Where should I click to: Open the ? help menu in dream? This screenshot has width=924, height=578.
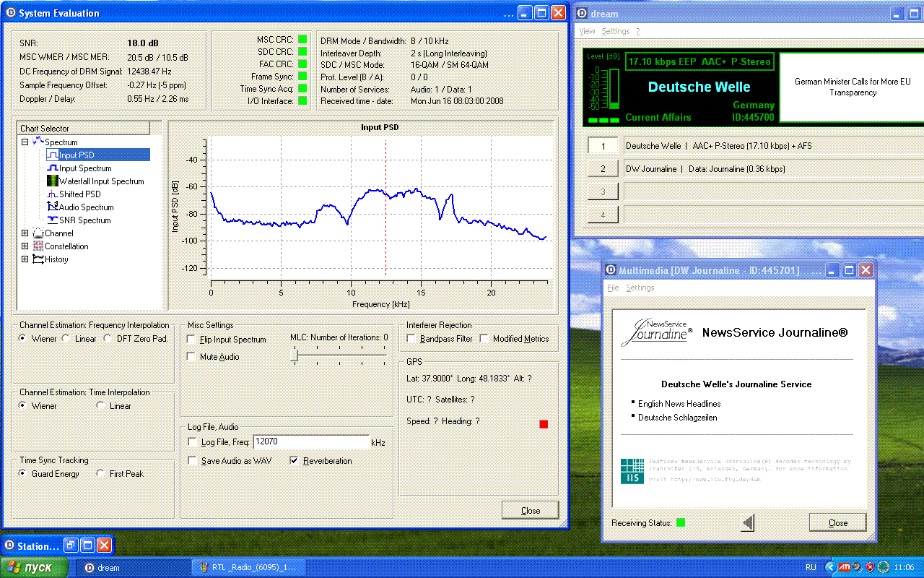(638, 31)
